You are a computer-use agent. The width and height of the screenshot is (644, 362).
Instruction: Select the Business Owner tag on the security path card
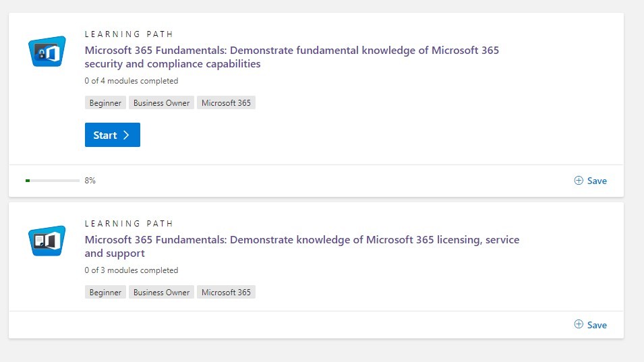point(161,102)
